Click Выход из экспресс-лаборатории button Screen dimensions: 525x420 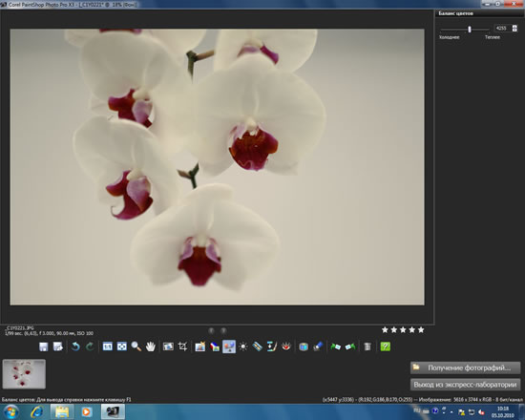click(466, 385)
